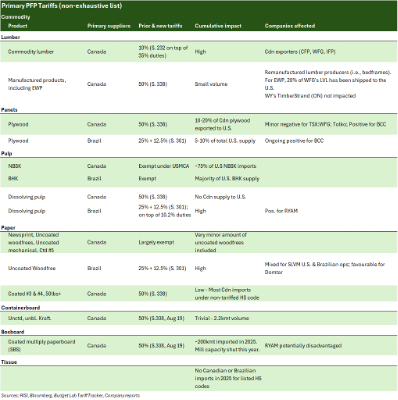Click 'Exempt' in the BHK row
The image size is (398, 400).
click(x=147, y=178)
